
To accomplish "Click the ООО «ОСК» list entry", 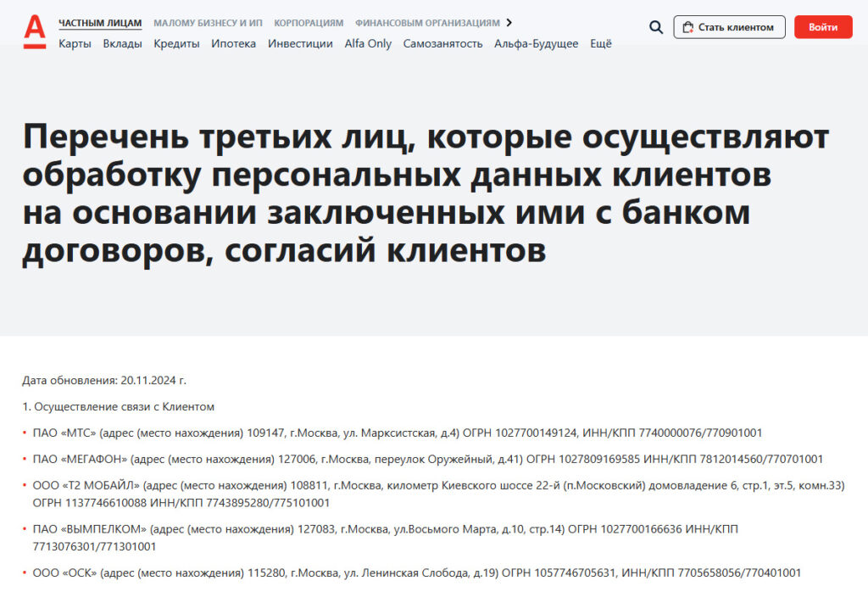I will pyautogui.click(x=417, y=572).
